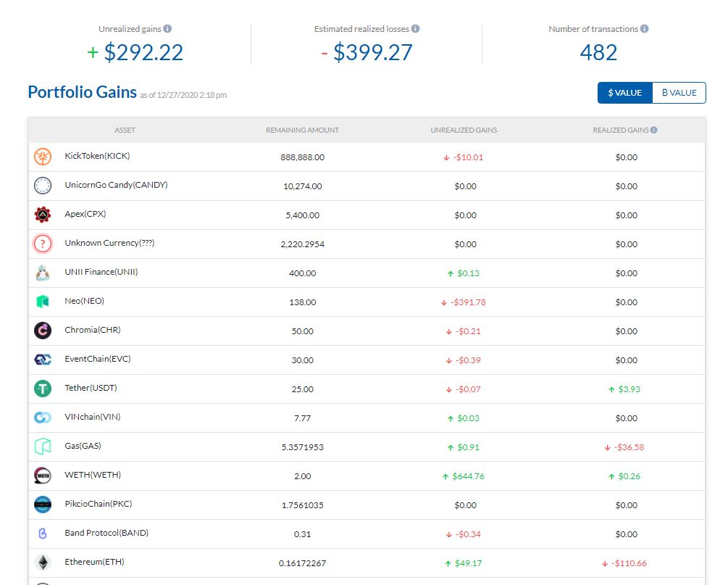Image resolution: width=728 pixels, height=585 pixels.
Task: Click the Ethereum coin icon
Action: 43,563
